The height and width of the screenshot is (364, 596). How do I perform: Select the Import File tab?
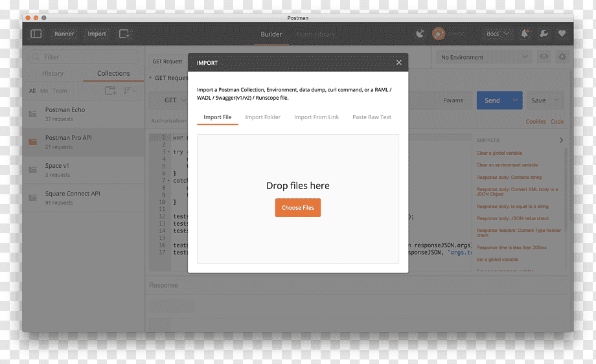218,117
